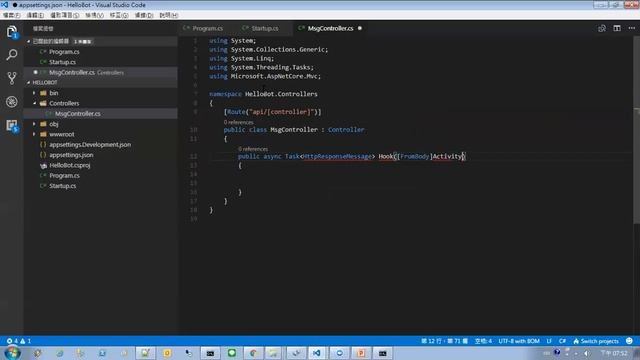This screenshot has width=640, height=360.
Task: Open the 檔案(F) menu
Action: (11, 15)
